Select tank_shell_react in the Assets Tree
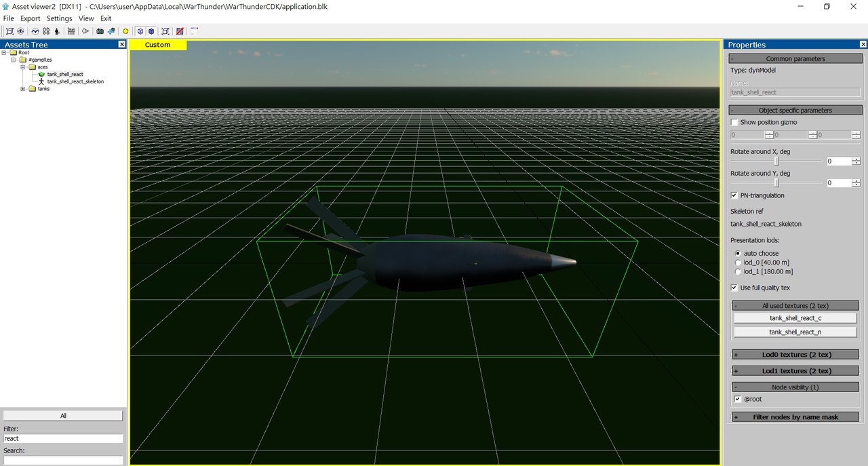 [65, 74]
